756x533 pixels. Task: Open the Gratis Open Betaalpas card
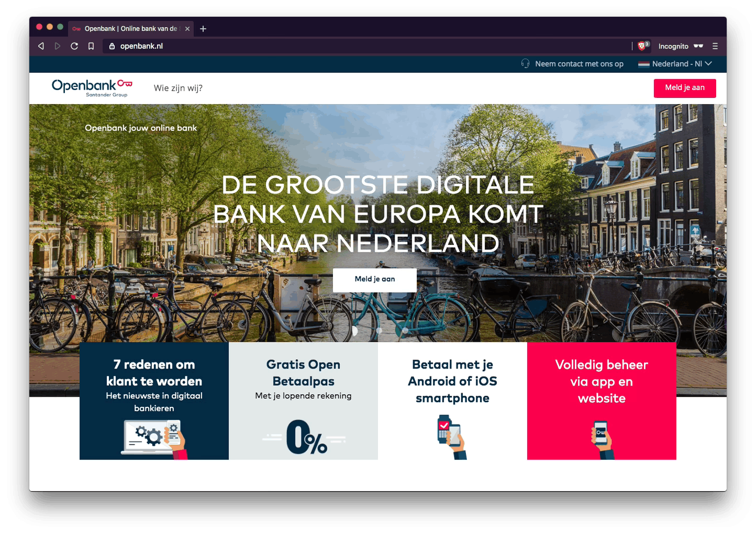pos(304,401)
